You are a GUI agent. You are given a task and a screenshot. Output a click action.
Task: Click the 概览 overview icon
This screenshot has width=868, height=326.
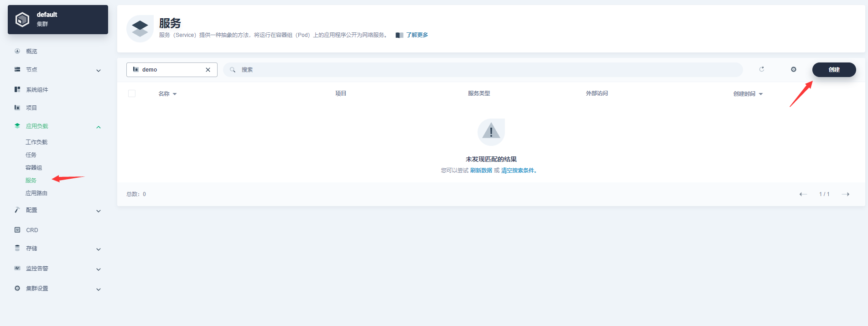click(17, 51)
